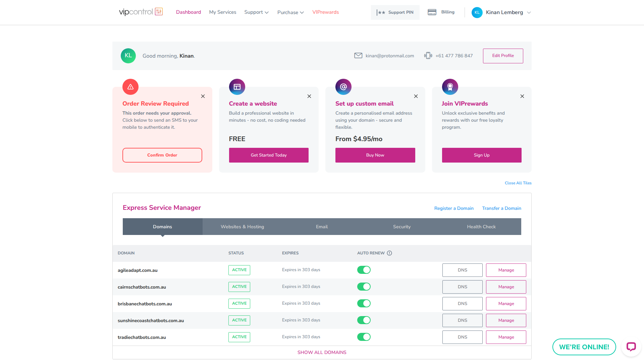Click the vipcontrol logo icon
This screenshot has height=362, width=644.
click(159, 12)
